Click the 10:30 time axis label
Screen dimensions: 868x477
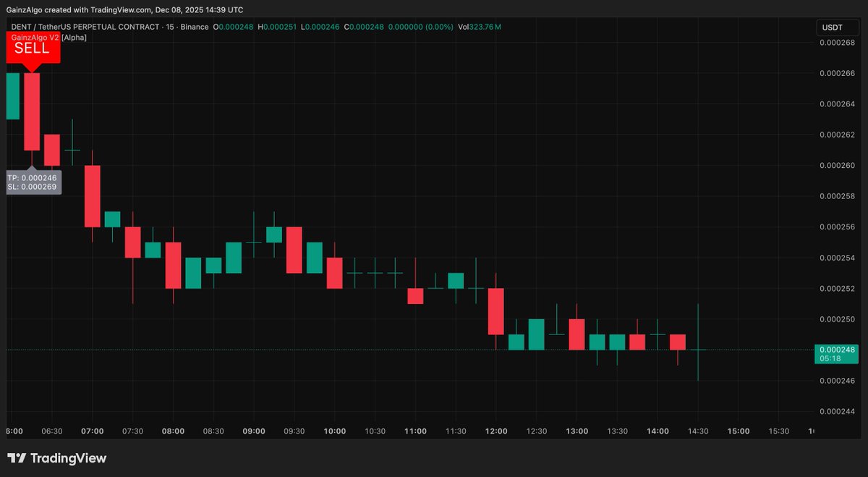[375, 431]
